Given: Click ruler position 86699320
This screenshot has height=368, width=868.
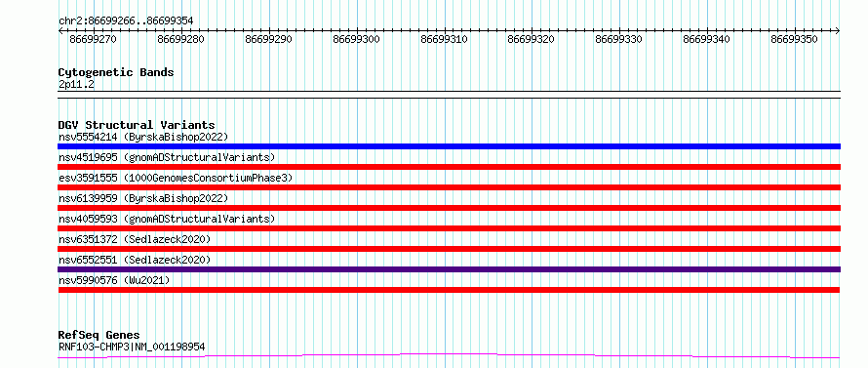Looking at the screenshot, I should pos(532,39).
